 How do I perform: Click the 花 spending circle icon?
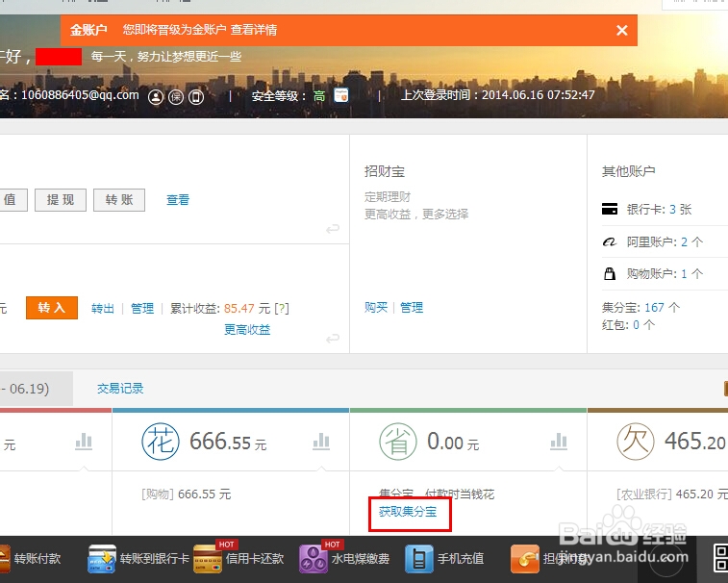click(x=161, y=442)
